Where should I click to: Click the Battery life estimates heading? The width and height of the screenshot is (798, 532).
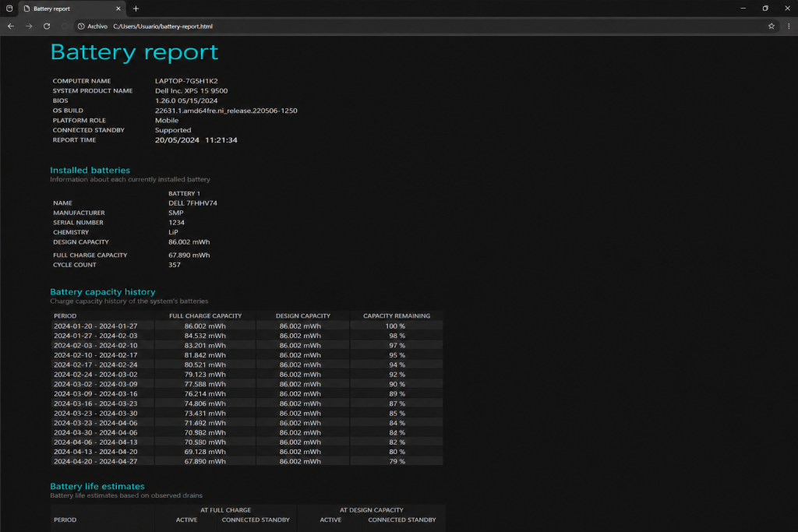(97, 486)
